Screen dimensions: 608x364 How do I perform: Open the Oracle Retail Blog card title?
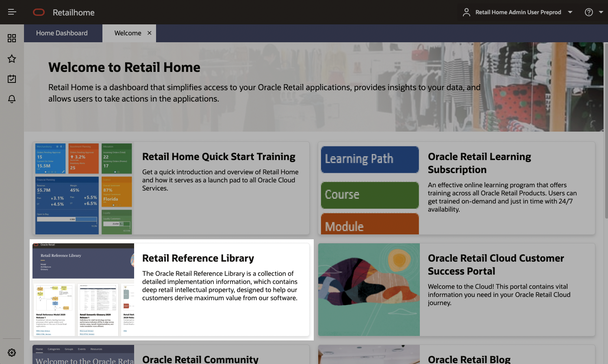tap(469, 359)
